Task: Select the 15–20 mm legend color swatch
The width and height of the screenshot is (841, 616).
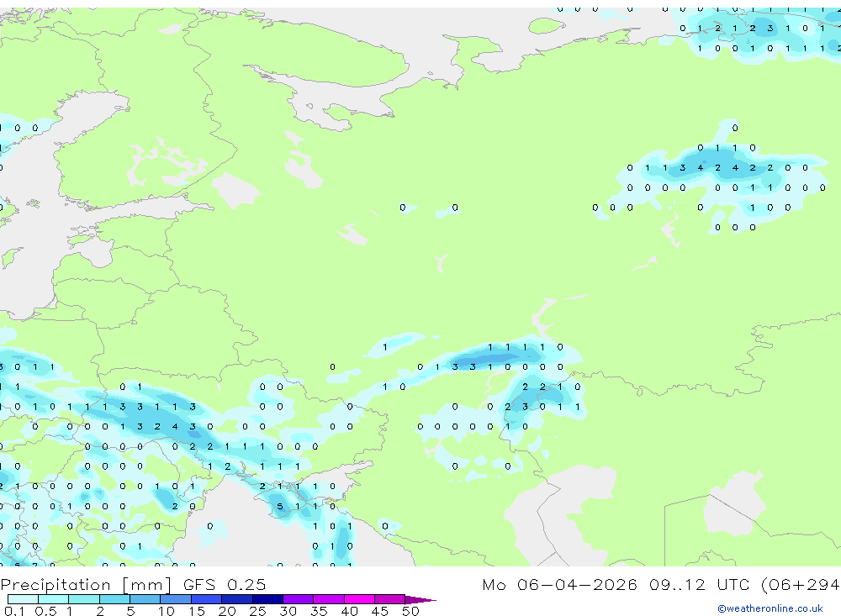Action: click(207, 599)
